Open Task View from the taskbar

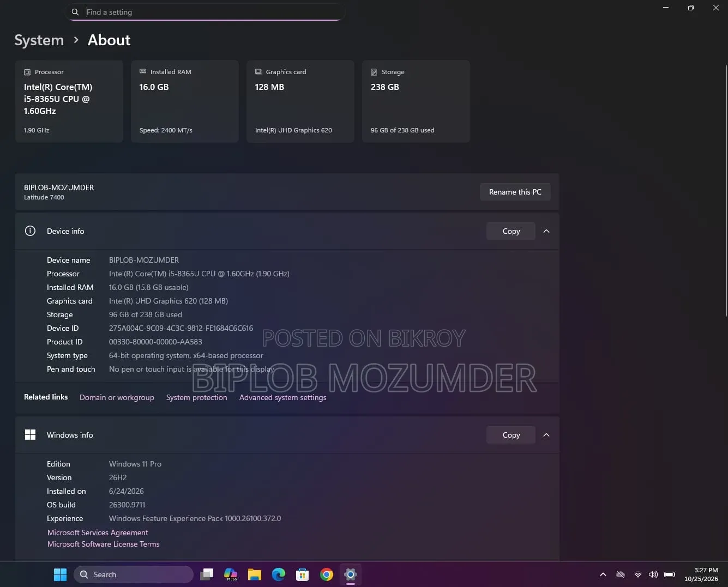(207, 574)
